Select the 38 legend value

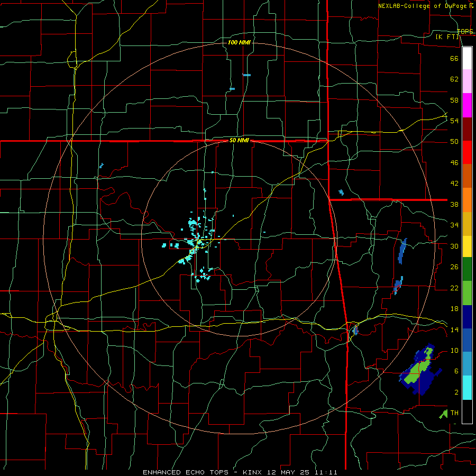click(454, 204)
